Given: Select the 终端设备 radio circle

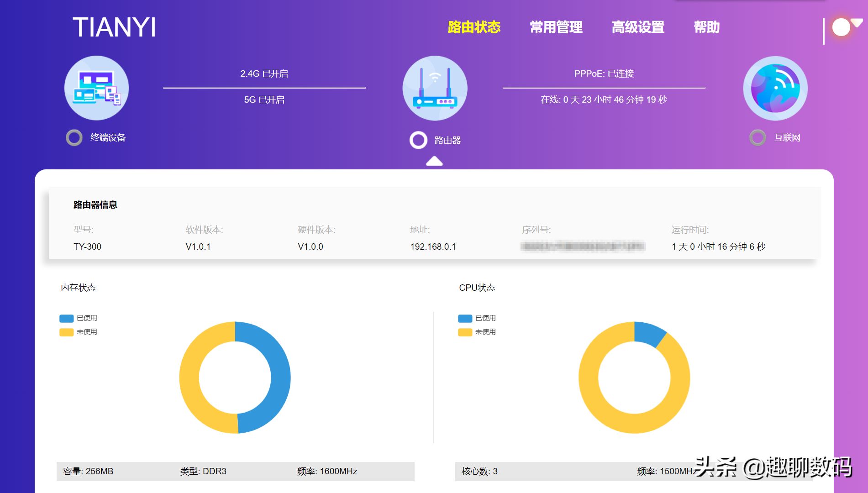Looking at the screenshot, I should [74, 137].
